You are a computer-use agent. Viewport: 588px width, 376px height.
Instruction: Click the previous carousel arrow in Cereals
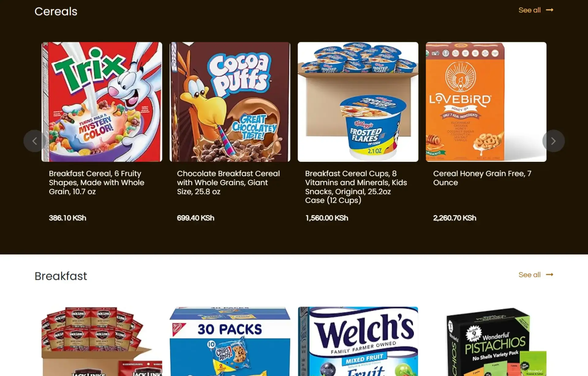point(35,141)
